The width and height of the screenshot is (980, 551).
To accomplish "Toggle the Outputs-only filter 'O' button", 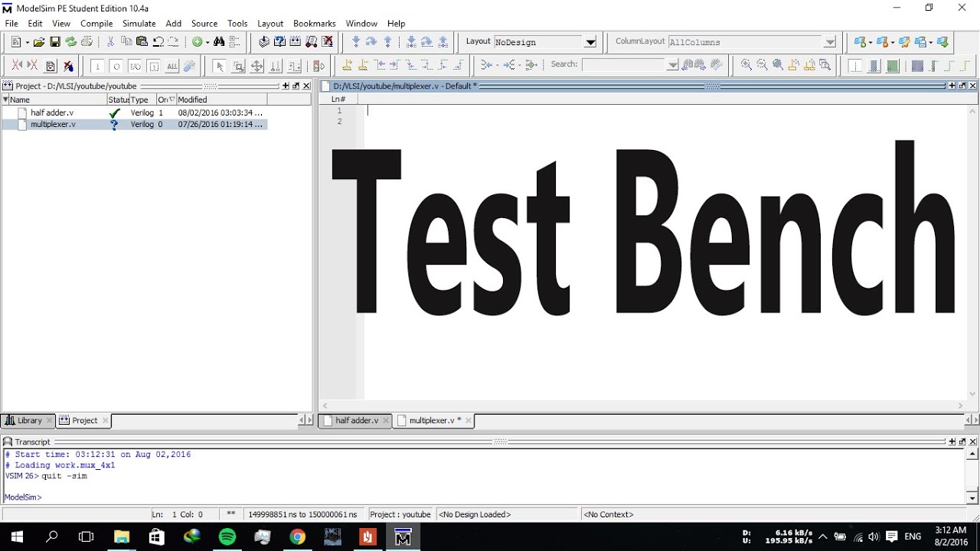I will pos(116,66).
